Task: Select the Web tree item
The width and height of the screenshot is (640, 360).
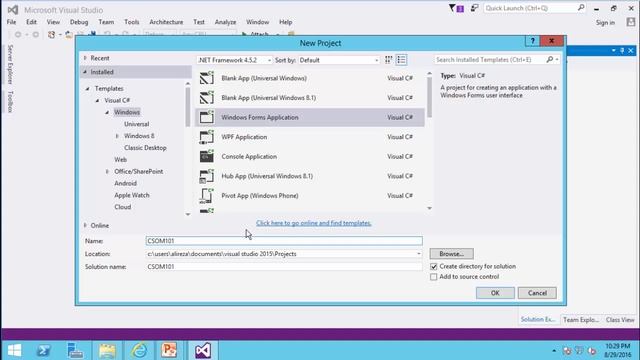Action: pos(120,160)
